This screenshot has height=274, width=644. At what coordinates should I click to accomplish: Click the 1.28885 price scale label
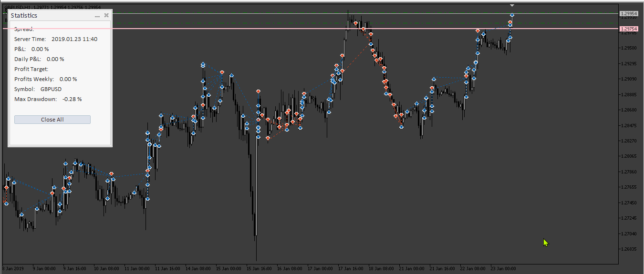pos(629,94)
